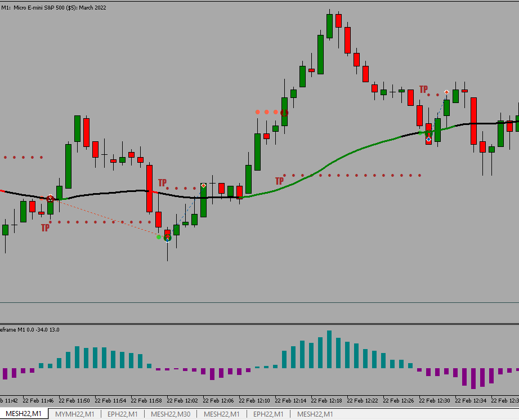Open the EPH22,M1 tab between two MESH22,M1 tabs

pyautogui.click(x=268, y=414)
